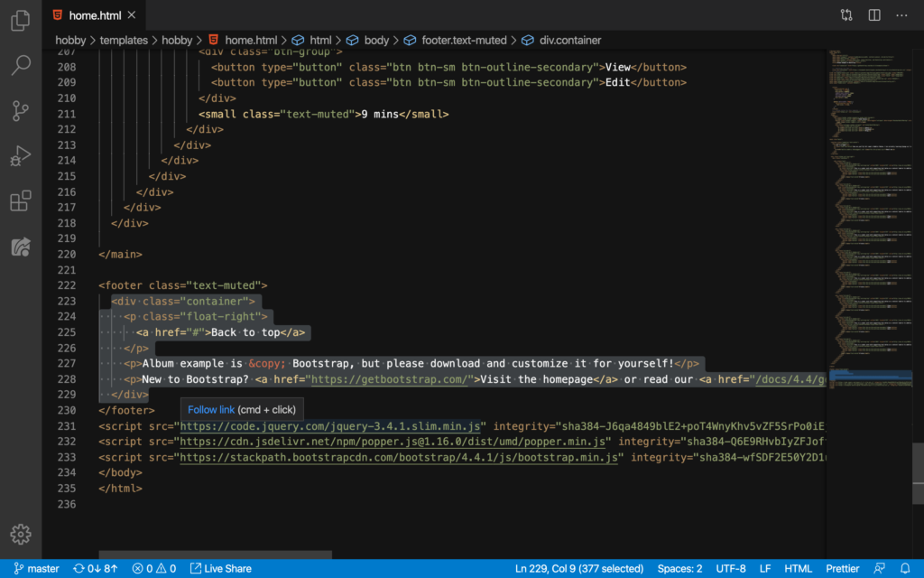Open notifications with the bell icon
The height and width of the screenshot is (578, 924).
[905, 569]
